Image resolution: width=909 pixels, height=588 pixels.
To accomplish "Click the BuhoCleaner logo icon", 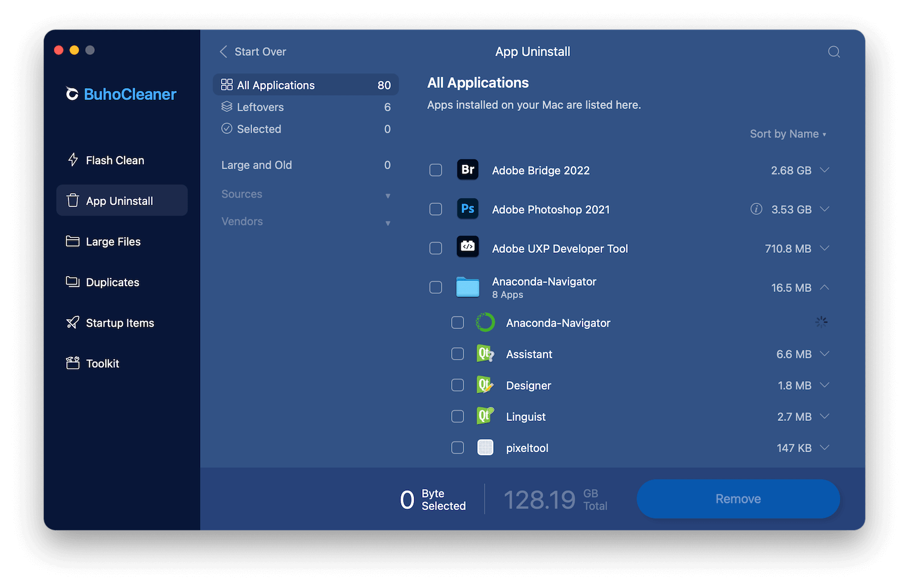I will (x=72, y=94).
